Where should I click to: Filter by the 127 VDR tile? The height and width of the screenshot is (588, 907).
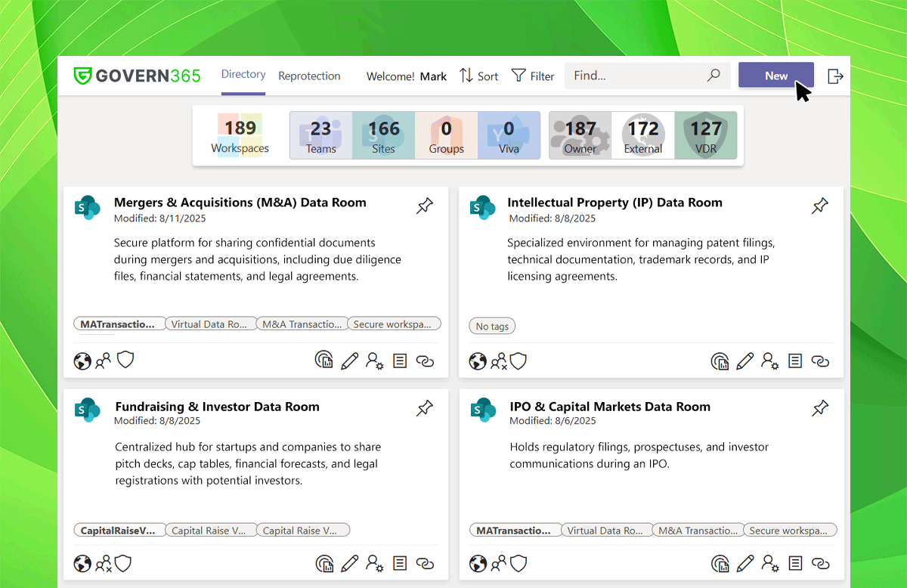(706, 135)
